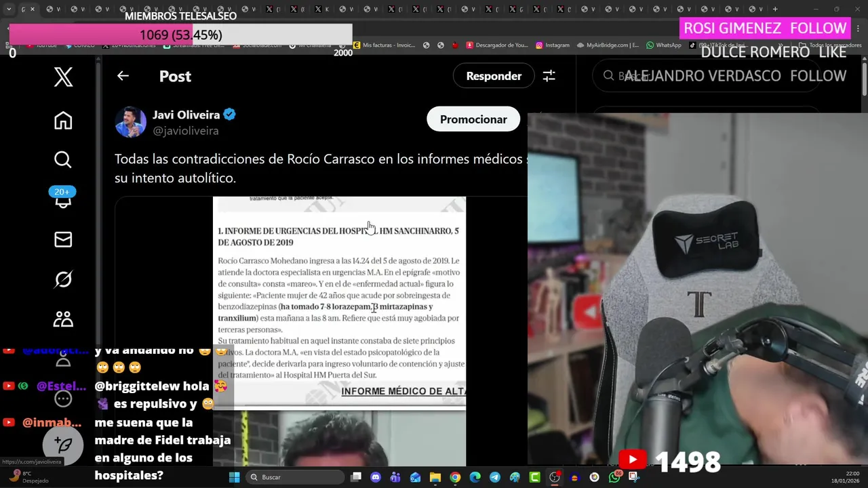Open Notifications bell with 20+ badge
This screenshot has width=868, height=488.
pos(63,199)
